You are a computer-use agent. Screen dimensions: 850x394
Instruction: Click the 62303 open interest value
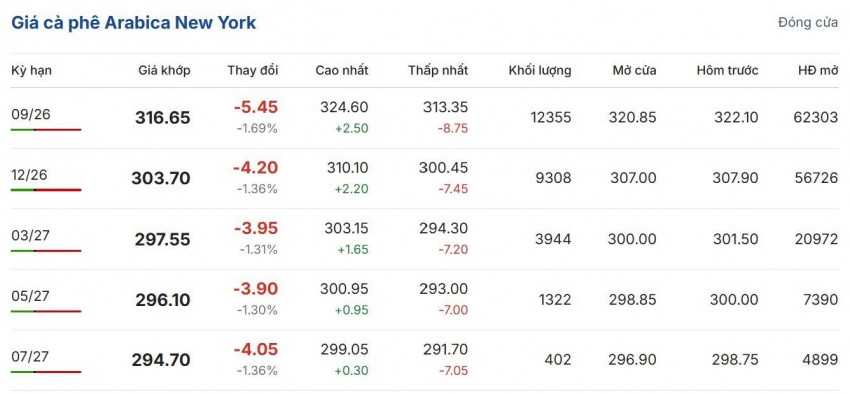point(816,117)
